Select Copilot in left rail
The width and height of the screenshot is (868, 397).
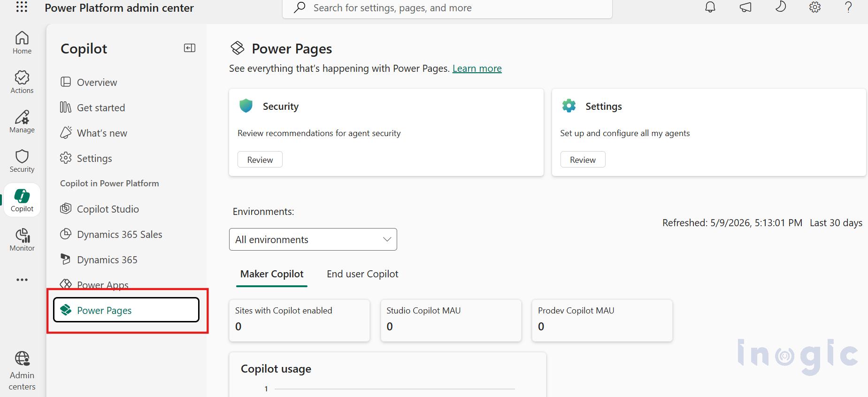(22, 200)
